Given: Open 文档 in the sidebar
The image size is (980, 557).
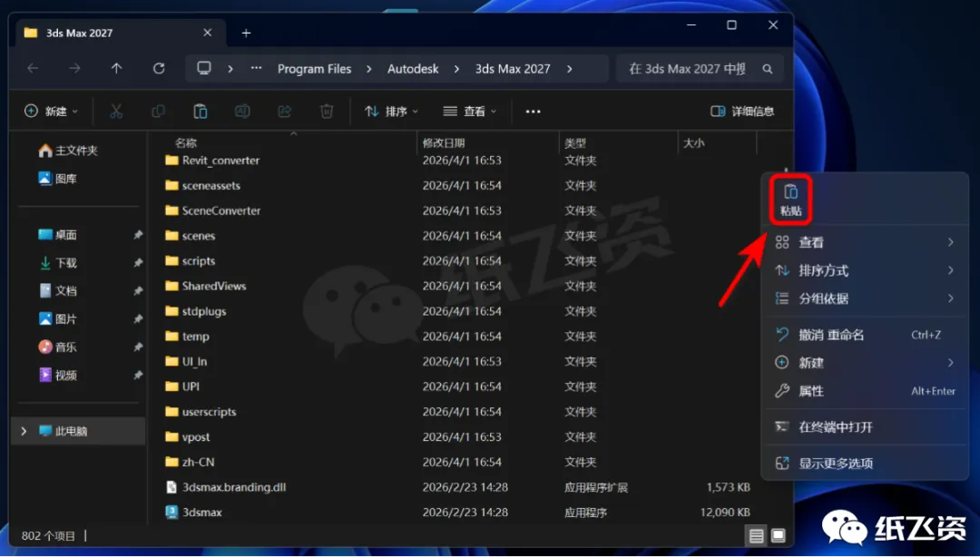Looking at the screenshot, I should tap(57, 290).
